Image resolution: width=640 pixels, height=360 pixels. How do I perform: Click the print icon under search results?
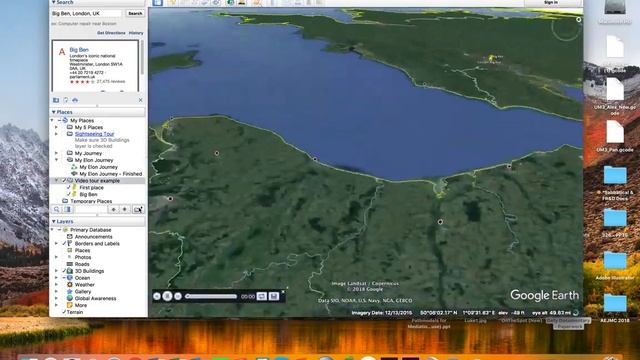click(75, 100)
